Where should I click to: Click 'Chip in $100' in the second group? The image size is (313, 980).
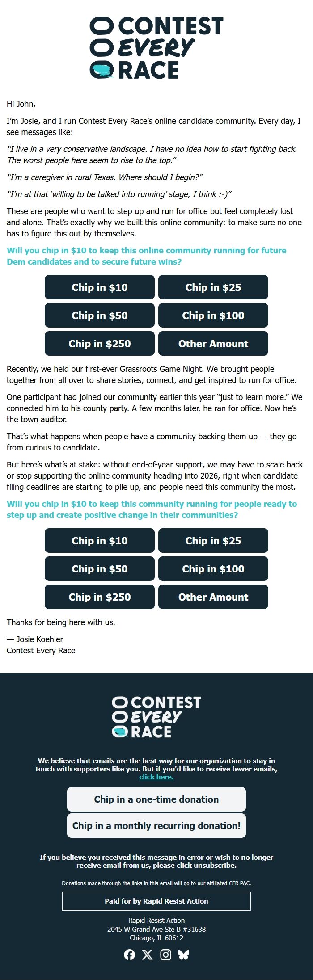pos(213,569)
